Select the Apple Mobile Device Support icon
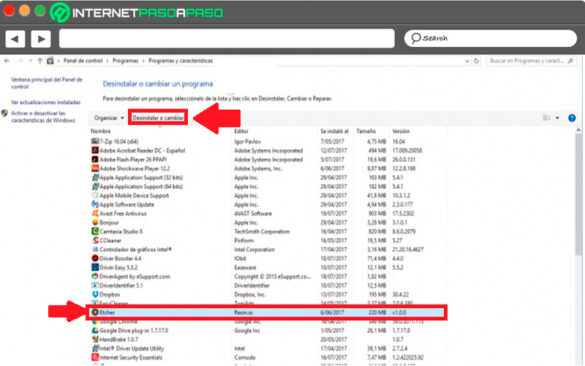 coord(95,195)
